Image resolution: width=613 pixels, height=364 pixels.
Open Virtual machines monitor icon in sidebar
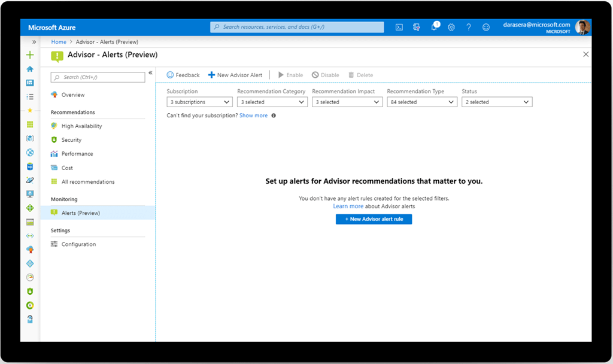(x=30, y=194)
